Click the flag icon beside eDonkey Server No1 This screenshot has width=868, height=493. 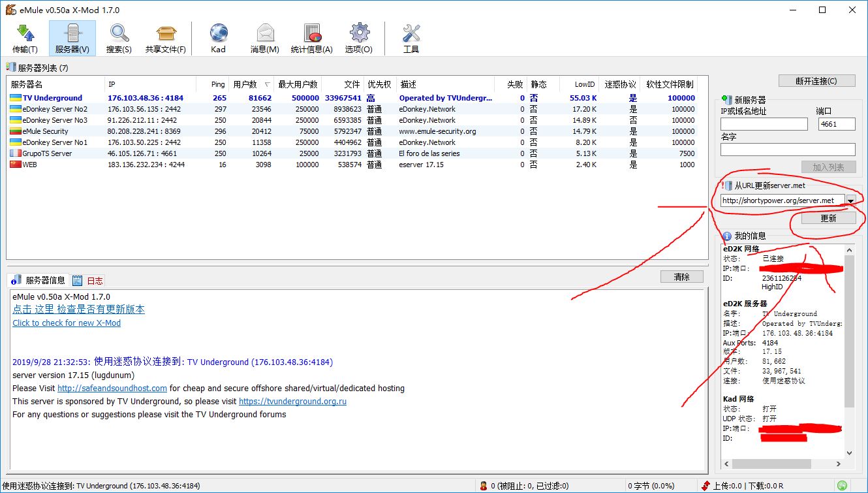point(16,142)
